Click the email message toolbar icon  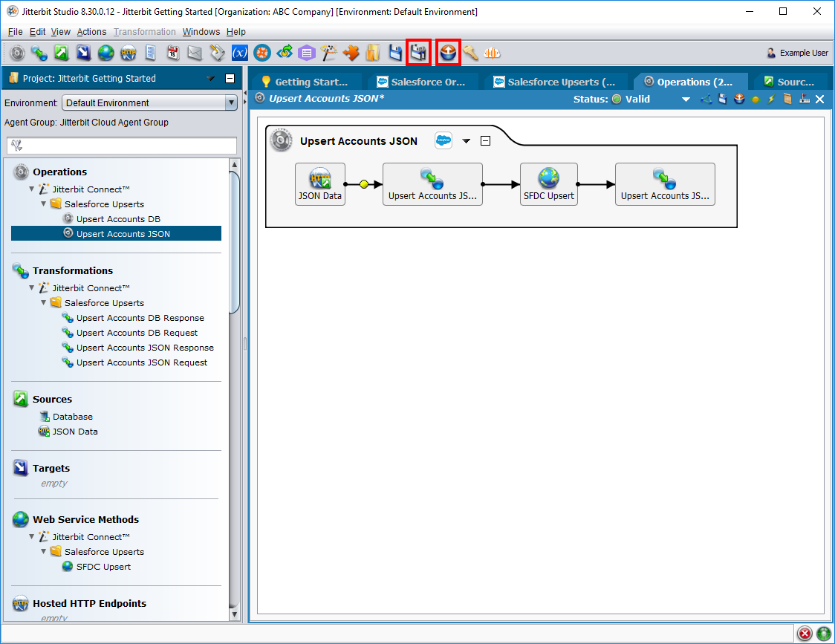[195, 53]
